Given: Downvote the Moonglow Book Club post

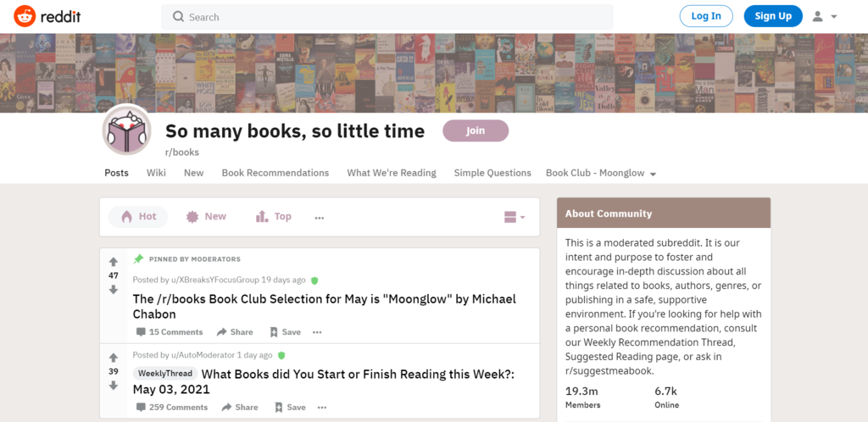Looking at the screenshot, I should [114, 290].
